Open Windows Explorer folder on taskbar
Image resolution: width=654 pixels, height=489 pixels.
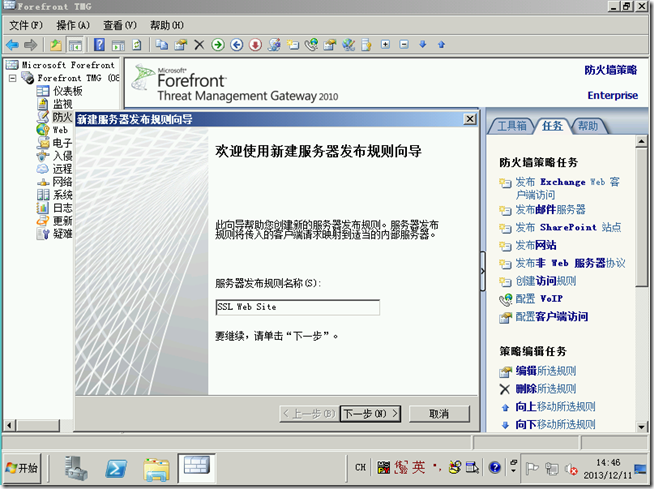(x=156, y=469)
